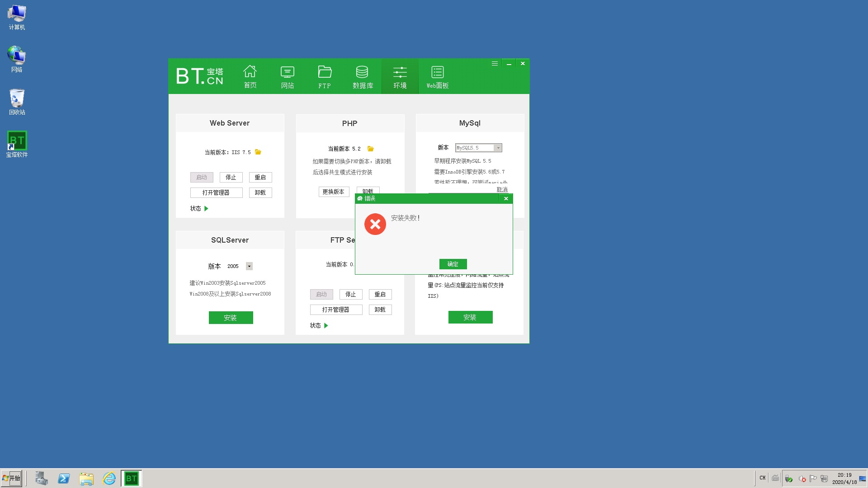Click the Web Server panel heading
The image size is (868, 488).
click(x=230, y=123)
